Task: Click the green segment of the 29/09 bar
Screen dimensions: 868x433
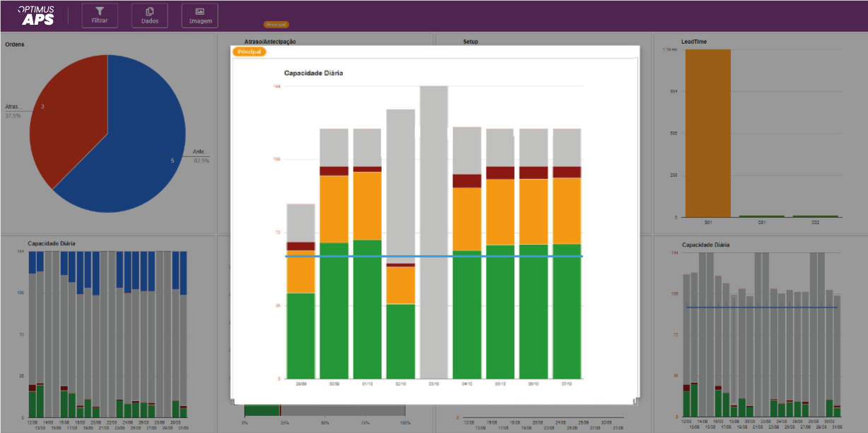Action: [x=300, y=336]
